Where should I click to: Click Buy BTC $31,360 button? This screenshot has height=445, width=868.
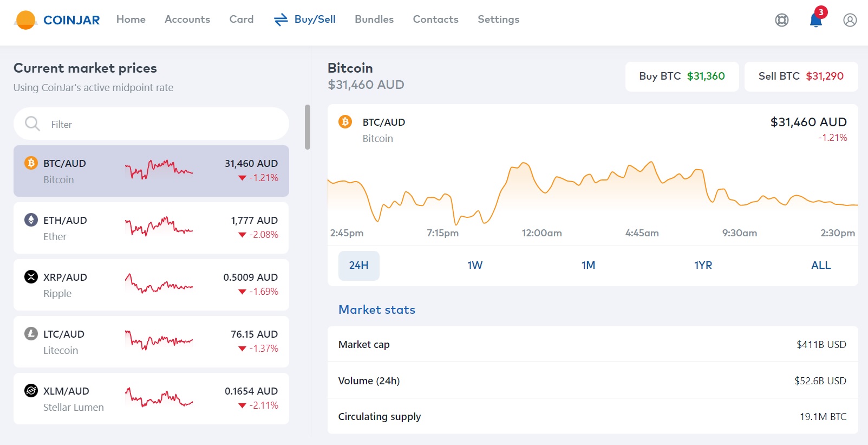coord(682,76)
